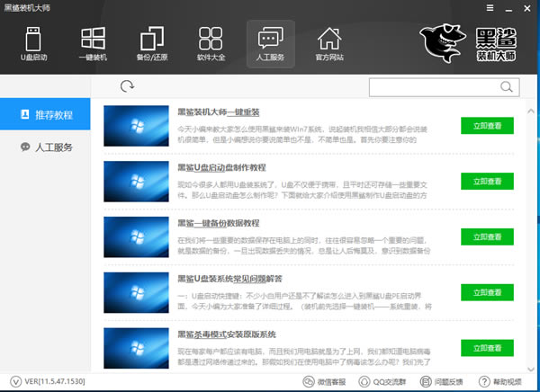Open 帮助视频 in the status bar
Image resolution: width=540 pixels, height=392 pixels.
tap(500, 382)
